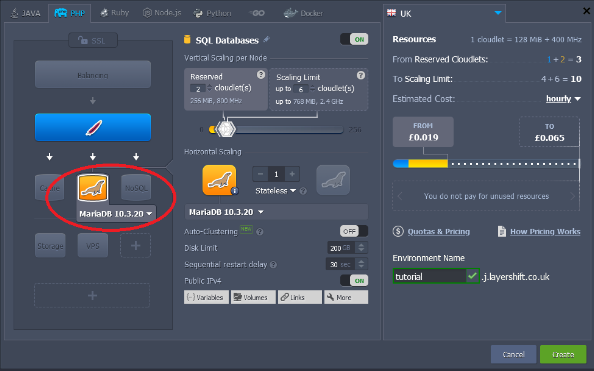Screen dimensions: 594x371
Task: Add extra layer with small plus box
Action: pyautogui.click(x=136, y=246)
